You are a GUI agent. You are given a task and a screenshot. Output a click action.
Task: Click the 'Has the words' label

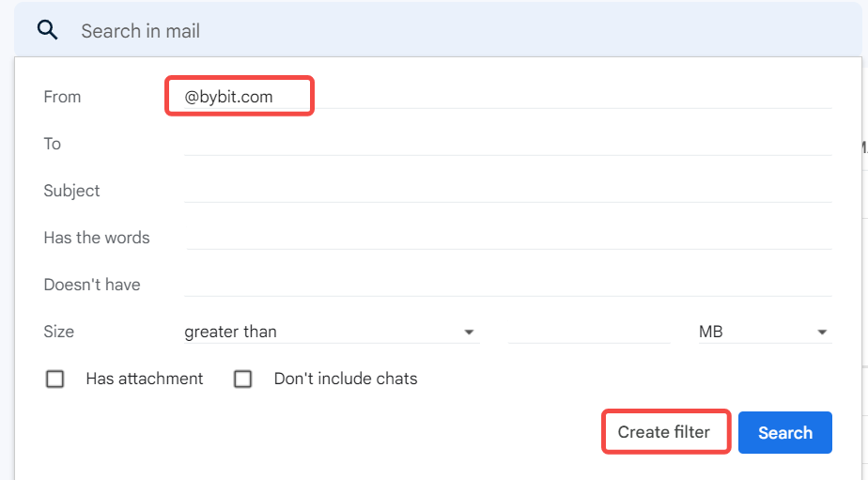click(97, 238)
